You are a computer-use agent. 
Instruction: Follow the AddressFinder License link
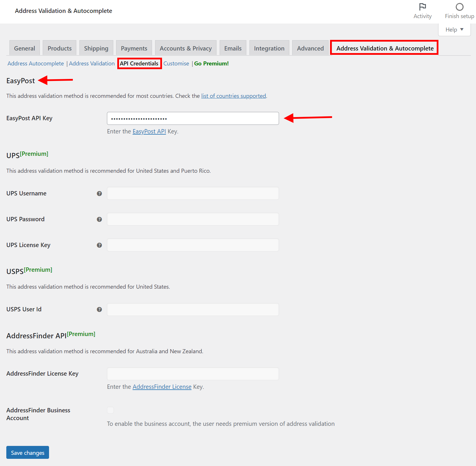[x=162, y=387]
